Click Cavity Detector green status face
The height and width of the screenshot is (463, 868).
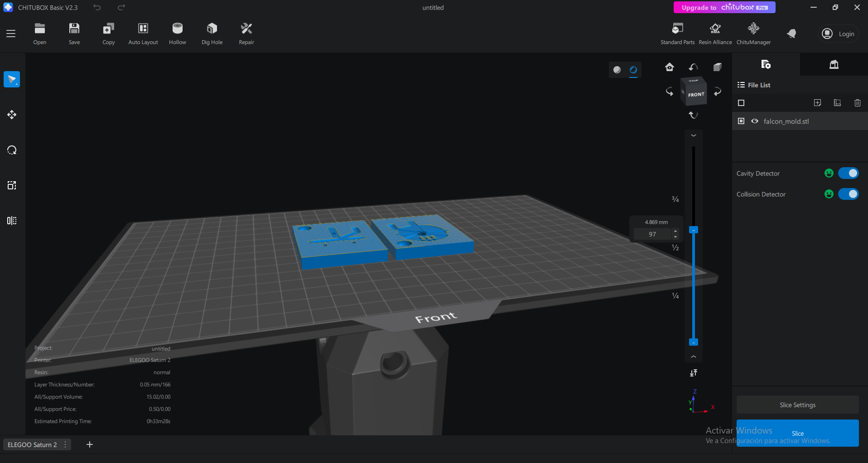[x=829, y=173]
